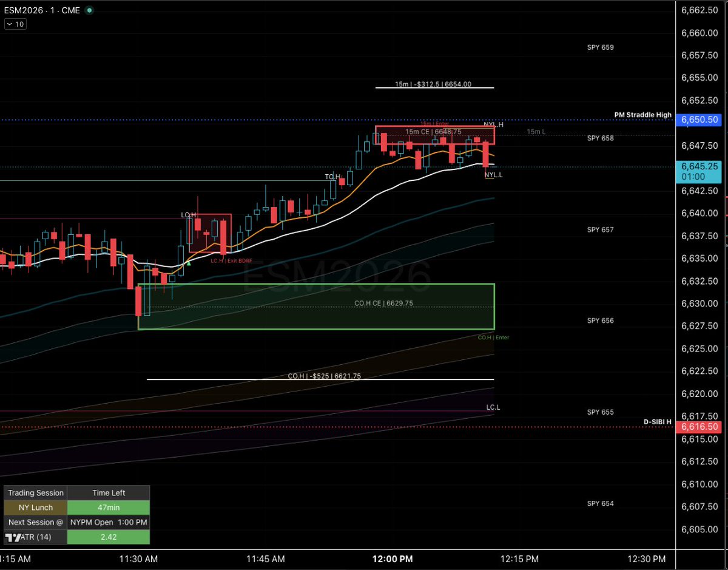
Task: Click the Trading Session table header
Action: click(36, 493)
